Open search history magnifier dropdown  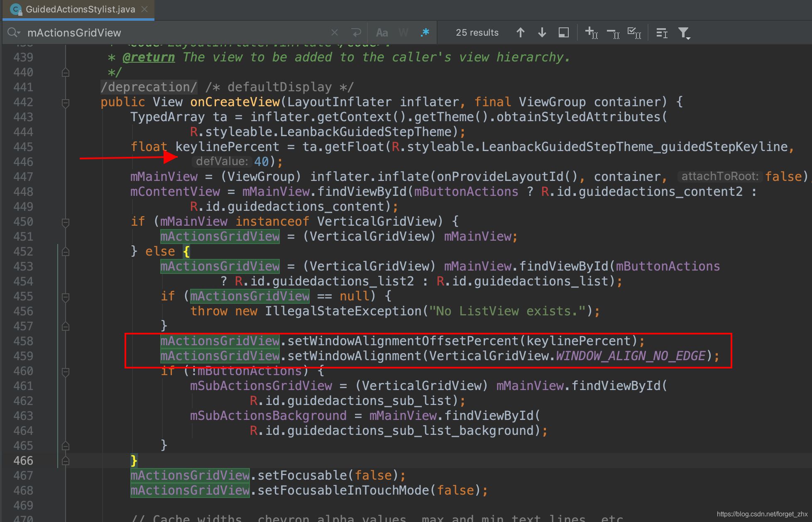(x=14, y=32)
